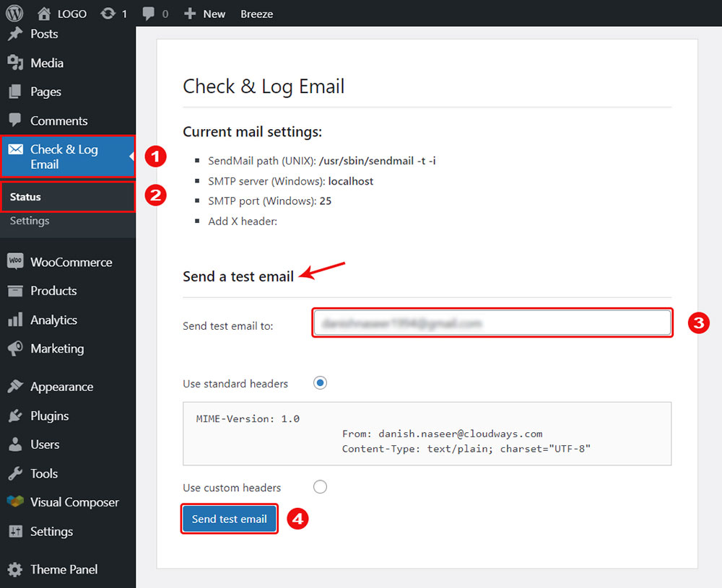Select the Appearance brush icon

[15, 387]
